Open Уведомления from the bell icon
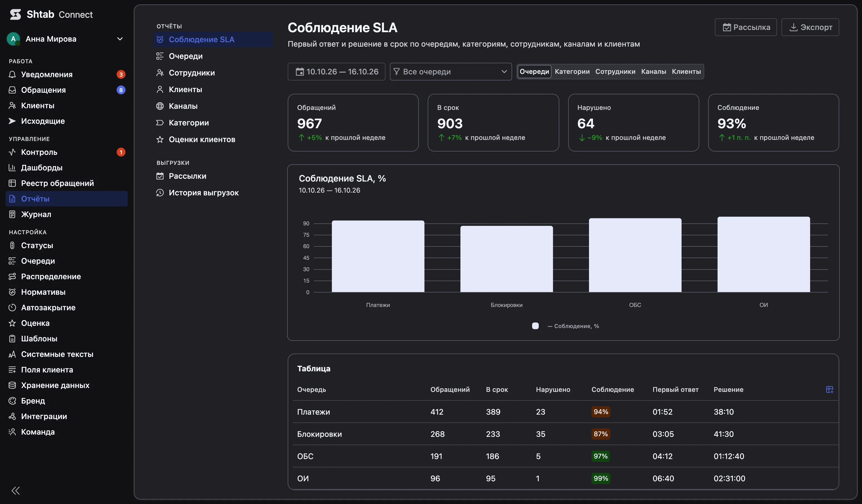This screenshot has height=504, width=862. click(12, 74)
